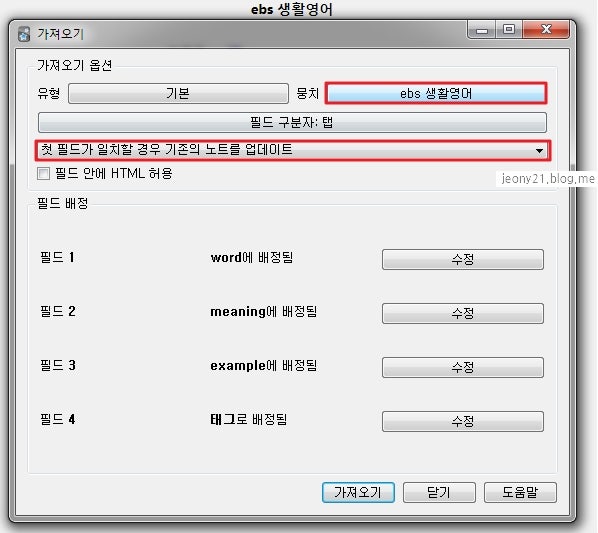
Task: Click the jeony21.blog.me watermark link
Action: pyautogui.click(x=548, y=178)
